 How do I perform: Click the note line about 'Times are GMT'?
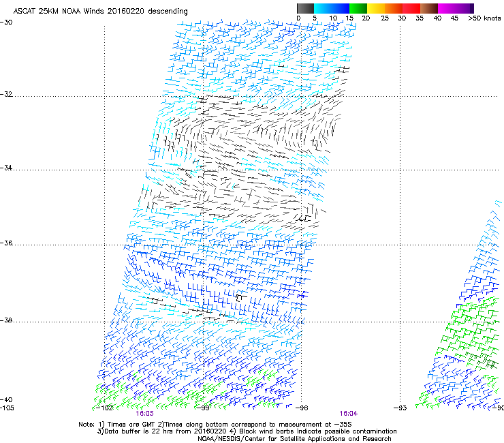click(x=215, y=425)
